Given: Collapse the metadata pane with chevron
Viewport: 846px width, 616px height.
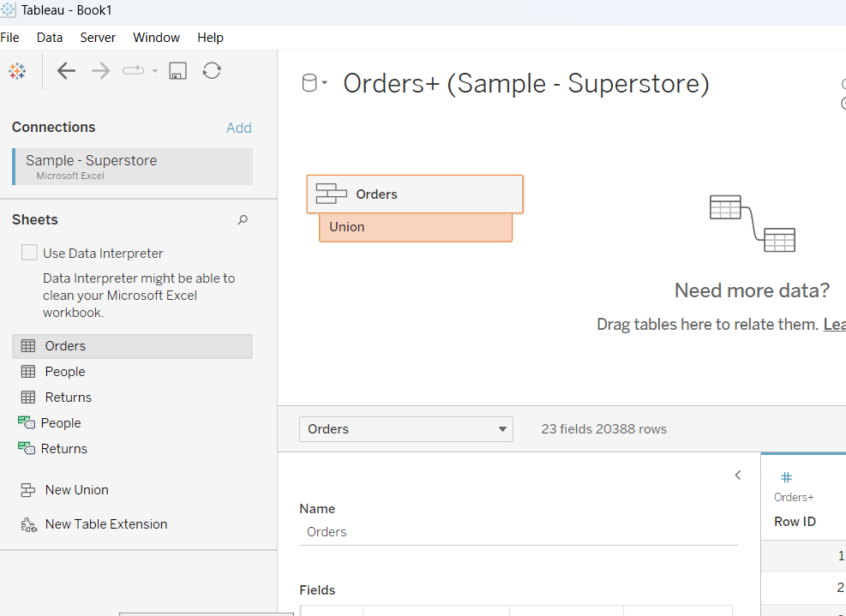Looking at the screenshot, I should (738, 475).
